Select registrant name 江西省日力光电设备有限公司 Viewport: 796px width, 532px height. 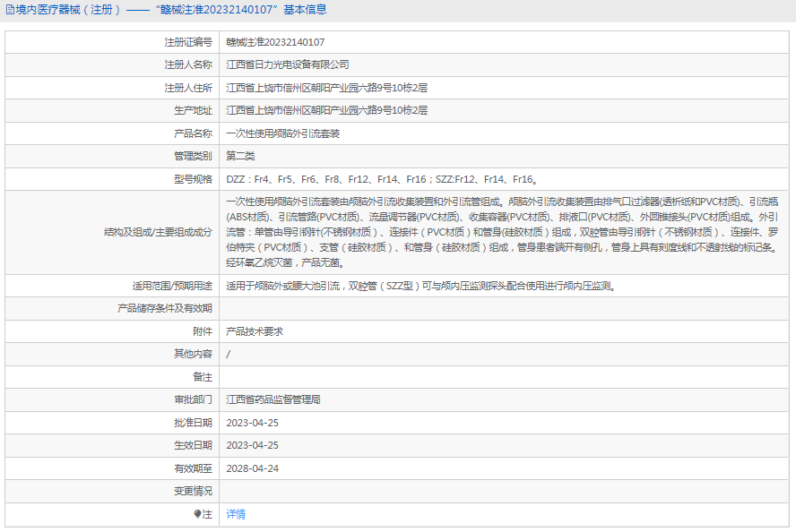(288, 64)
